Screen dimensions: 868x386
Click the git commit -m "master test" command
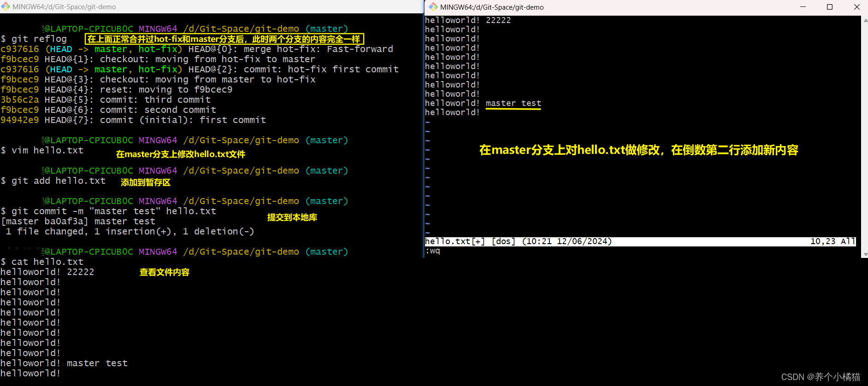pos(109,211)
